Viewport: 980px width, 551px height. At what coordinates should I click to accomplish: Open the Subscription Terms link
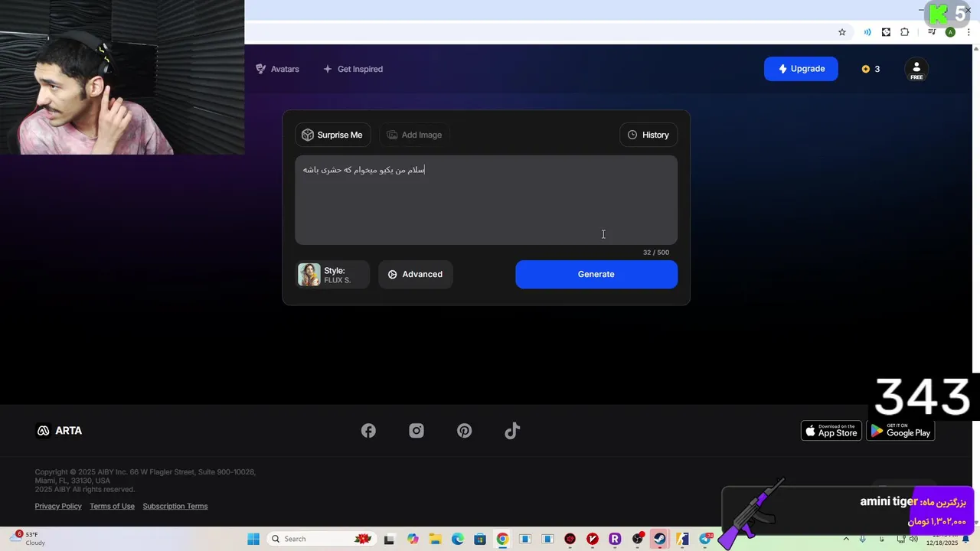click(175, 506)
